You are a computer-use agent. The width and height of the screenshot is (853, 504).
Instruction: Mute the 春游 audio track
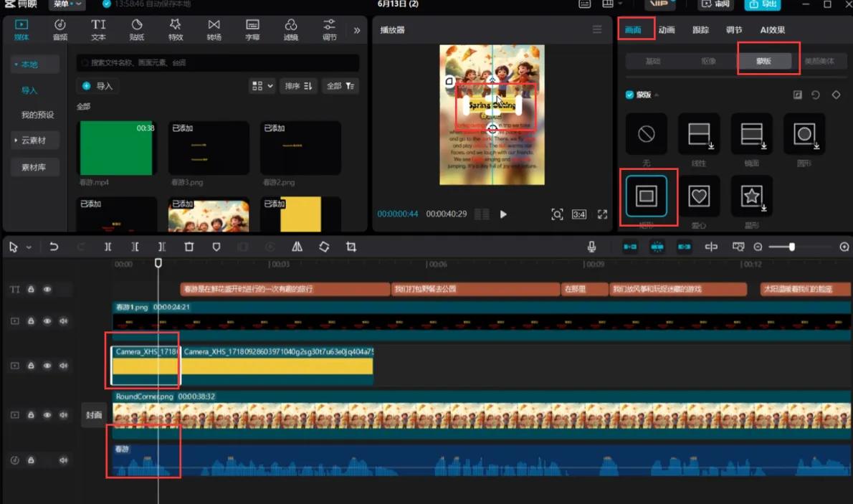point(64,460)
